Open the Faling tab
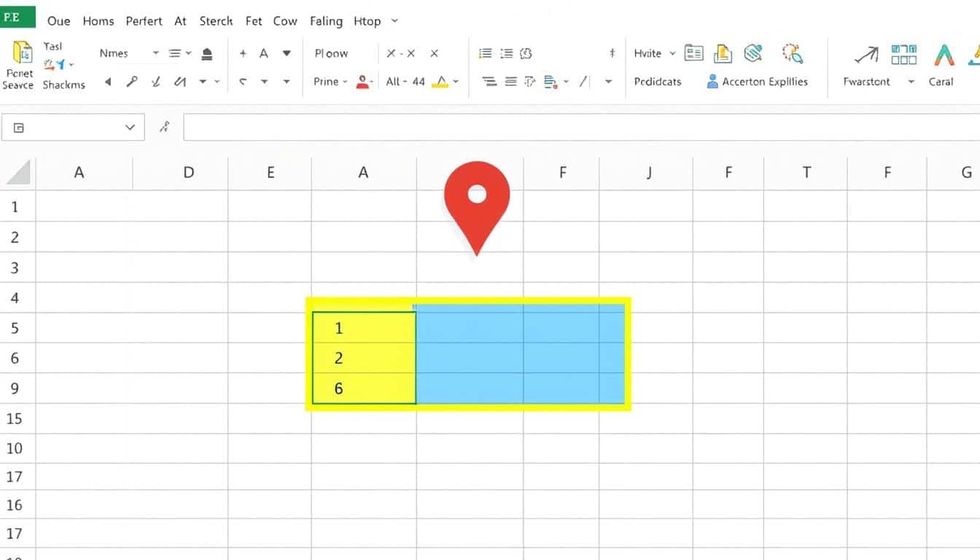This screenshot has height=560, width=980. (326, 21)
